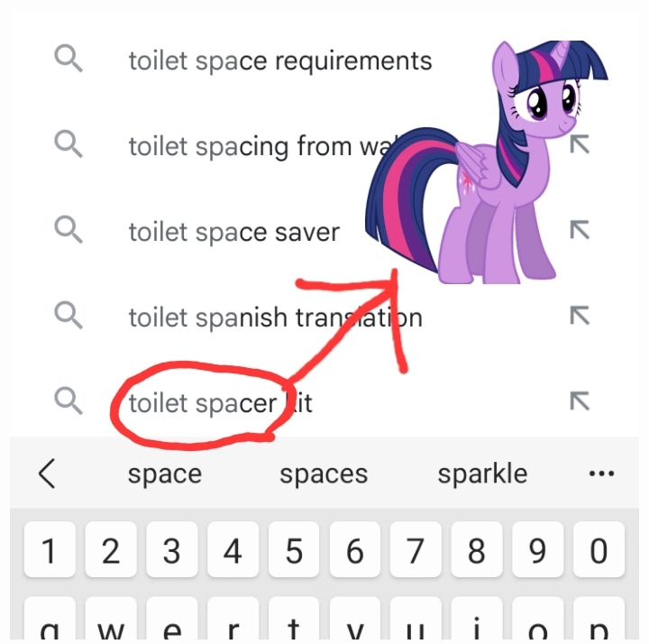Image resolution: width=649 pixels, height=644 pixels.
Task: Open the "toilet spacer kit" search suggestion
Action: pos(220,402)
